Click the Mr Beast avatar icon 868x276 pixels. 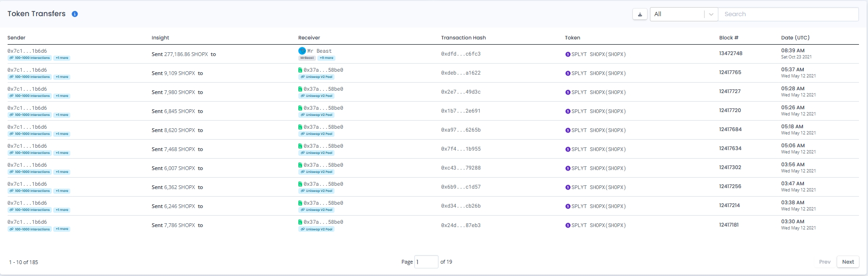coord(302,51)
